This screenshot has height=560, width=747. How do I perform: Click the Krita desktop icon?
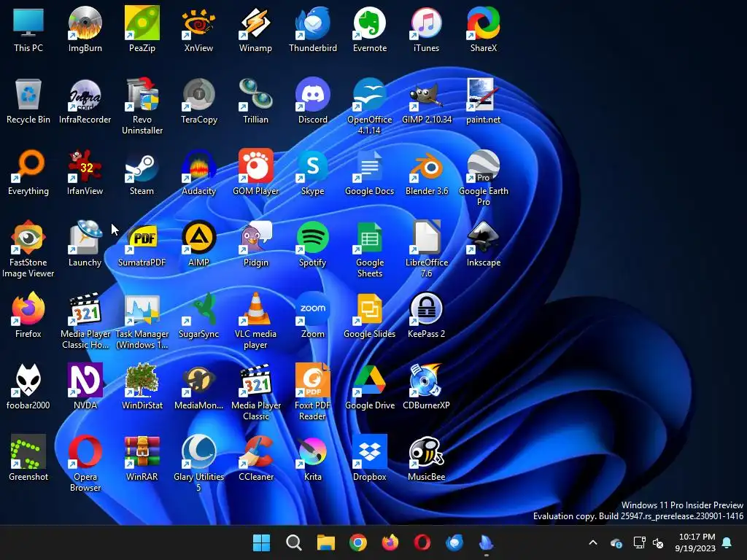(312, 451)
